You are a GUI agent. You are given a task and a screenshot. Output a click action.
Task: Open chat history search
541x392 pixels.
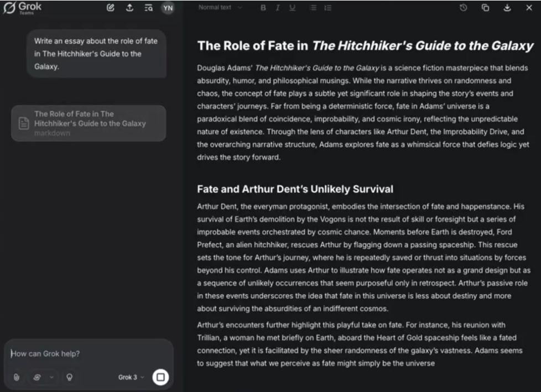pos(148,8)
